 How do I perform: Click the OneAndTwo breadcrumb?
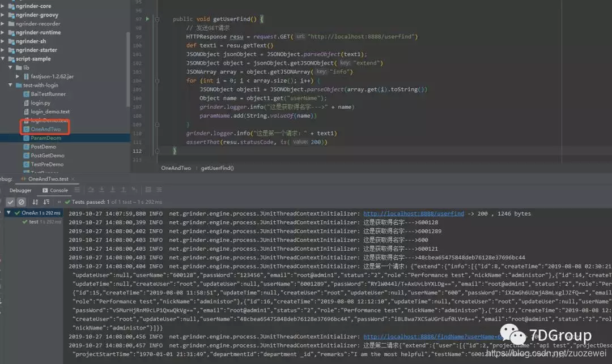(176, 168)
